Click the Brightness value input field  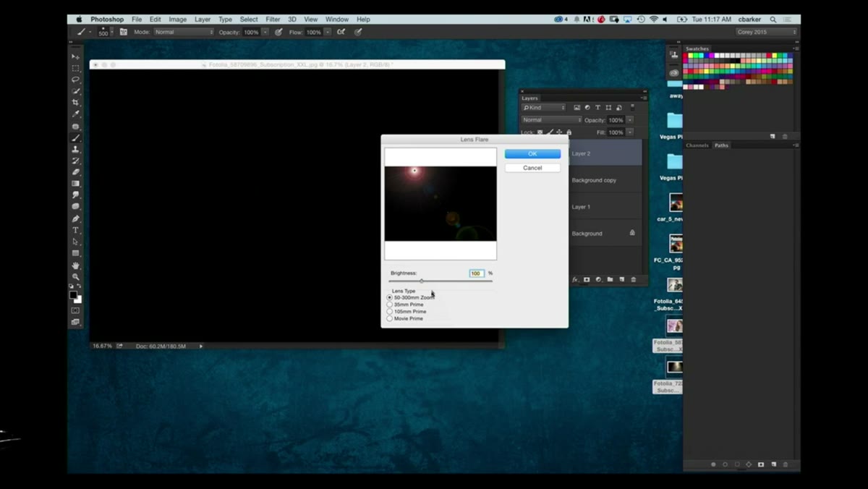[477, 273]
